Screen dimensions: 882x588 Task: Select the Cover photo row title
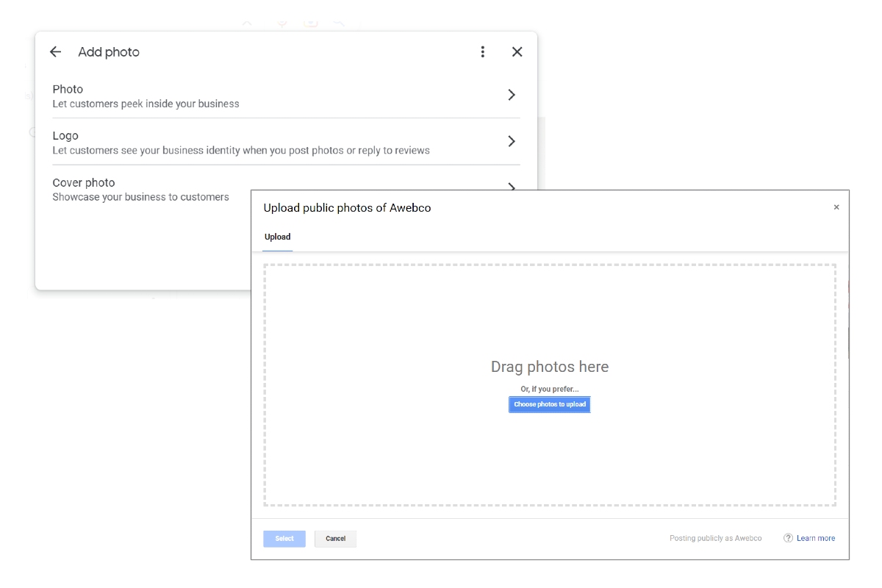click(x=84, y=182)
